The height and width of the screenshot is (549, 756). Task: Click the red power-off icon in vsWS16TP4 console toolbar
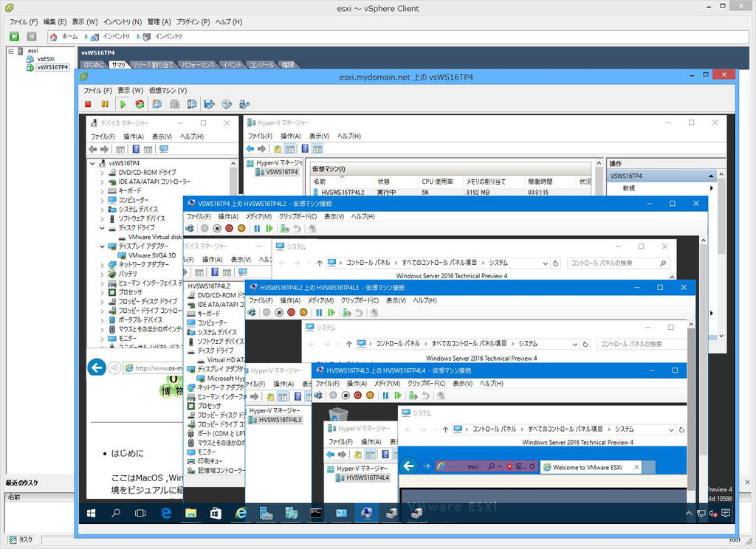[x=89, y=104]
